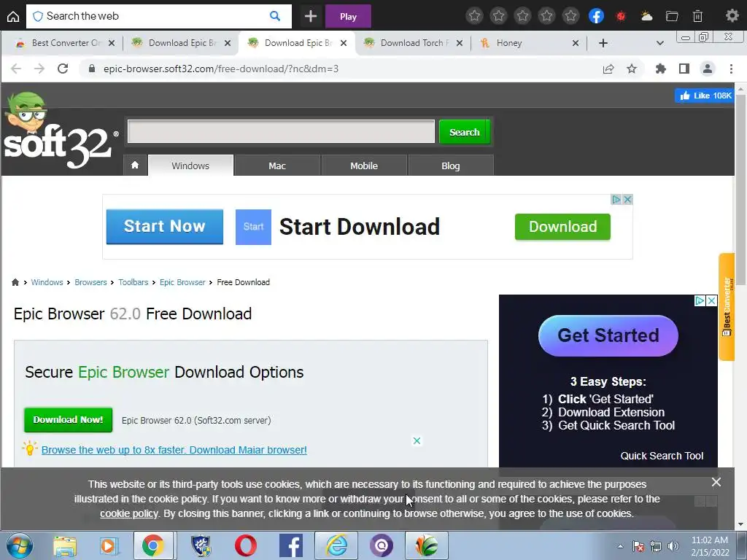The image size is (747, 560).
Task: Click the breadcrumb home icon
Action: [x=15, y=282]
